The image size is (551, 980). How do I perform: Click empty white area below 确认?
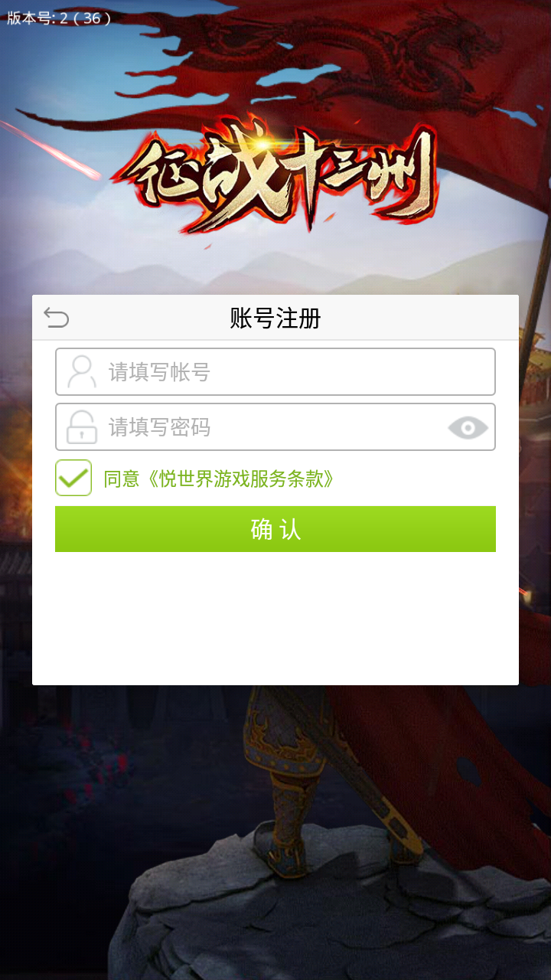[x=275, y=618]
